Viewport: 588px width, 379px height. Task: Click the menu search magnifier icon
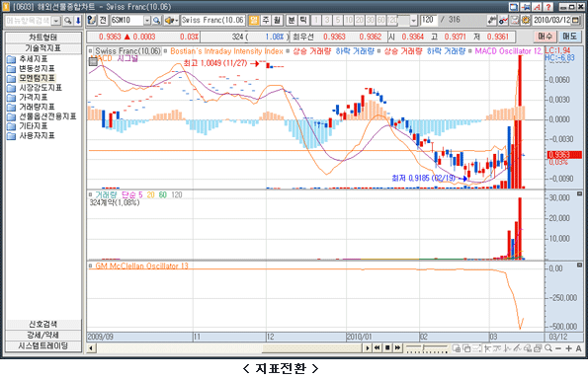(68, 20)
